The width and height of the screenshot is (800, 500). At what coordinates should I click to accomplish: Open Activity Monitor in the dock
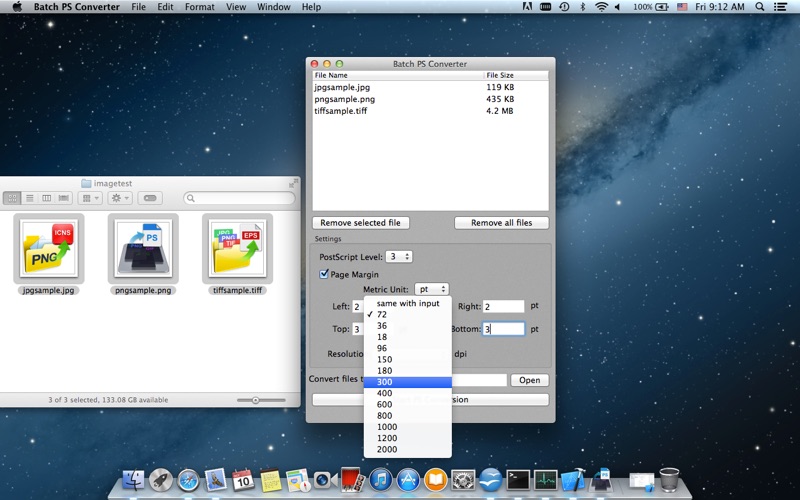pyautogui.click(x=545, y=480)
